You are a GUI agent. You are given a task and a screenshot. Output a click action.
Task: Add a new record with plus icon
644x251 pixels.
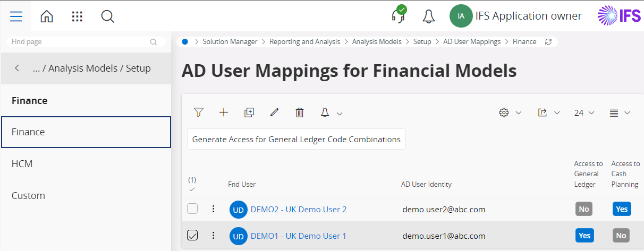[x=224, y=112]
